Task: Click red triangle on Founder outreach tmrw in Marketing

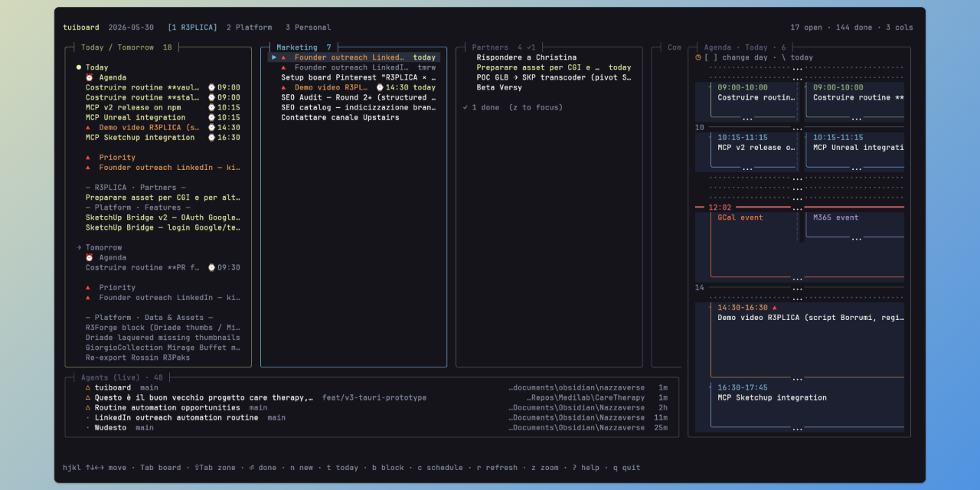Action: (284, 67)
